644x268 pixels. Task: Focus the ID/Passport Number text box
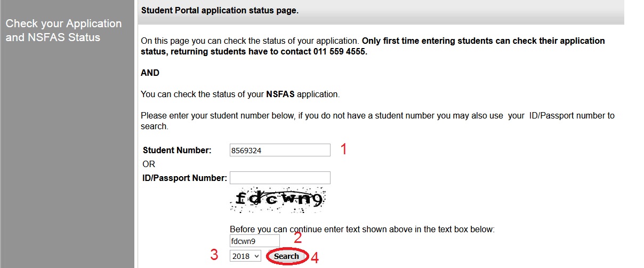point(280,178)
